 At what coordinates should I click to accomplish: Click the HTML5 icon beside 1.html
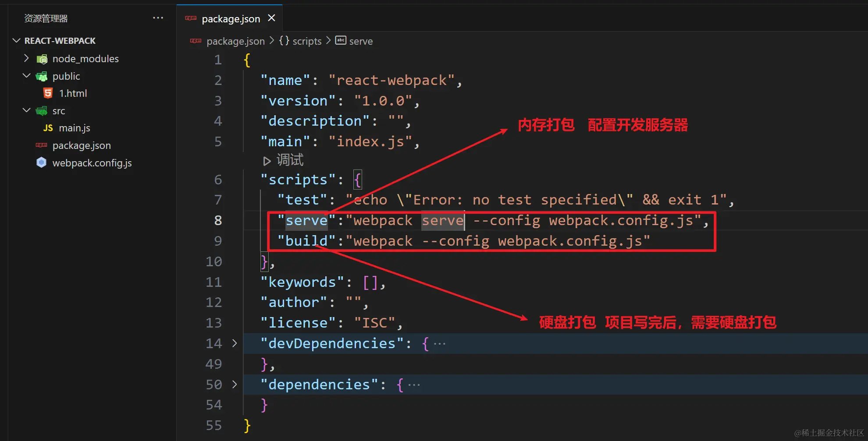click(48, 93)
